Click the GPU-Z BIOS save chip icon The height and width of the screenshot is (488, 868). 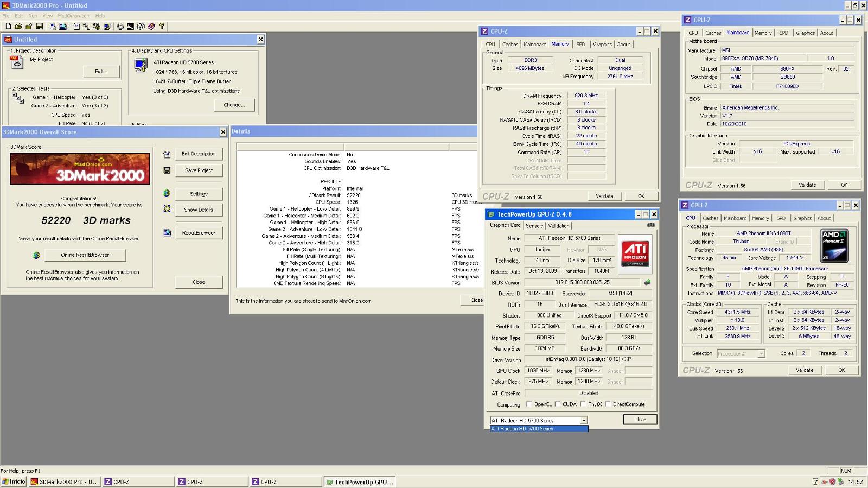pos(647,282)
